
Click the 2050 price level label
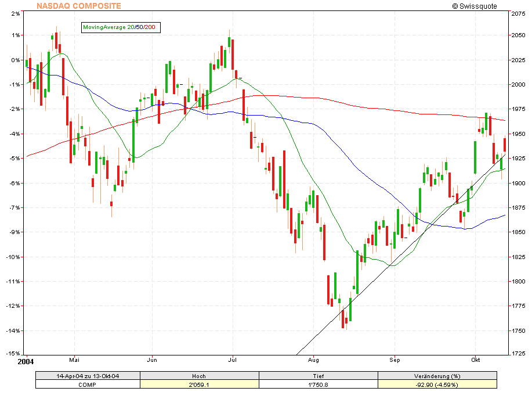[518, 35]
